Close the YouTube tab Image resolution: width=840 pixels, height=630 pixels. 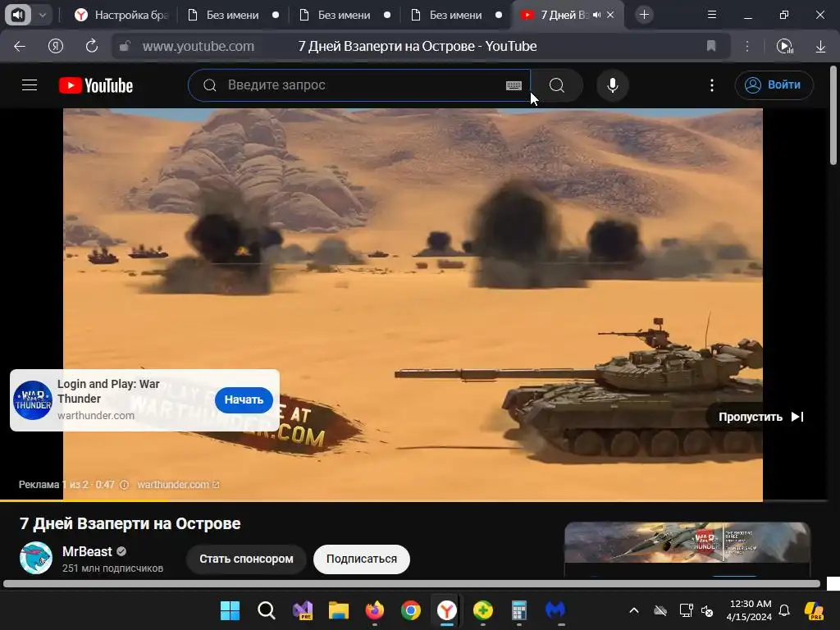pyautogui.click(x=610, y=15)
